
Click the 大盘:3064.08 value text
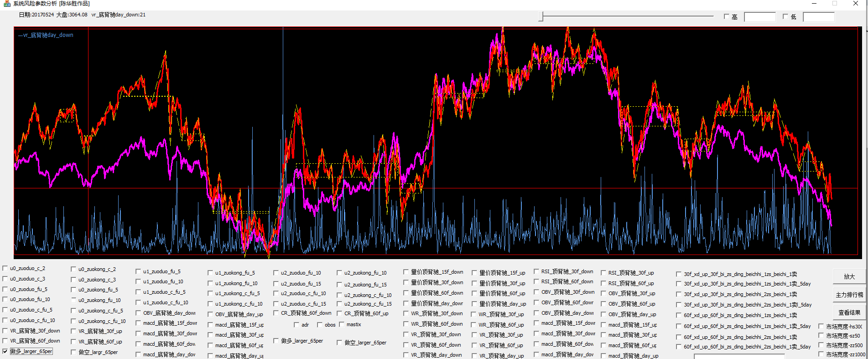(x=72, y=15)
